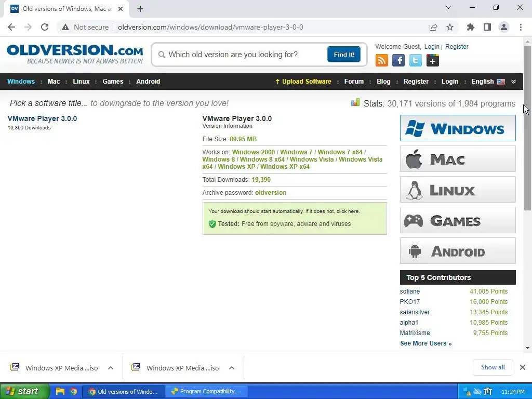Open contributor safarisilver's profile
Image resolution: width=532 pixels, height=399 pixels.
coord(415,312)
